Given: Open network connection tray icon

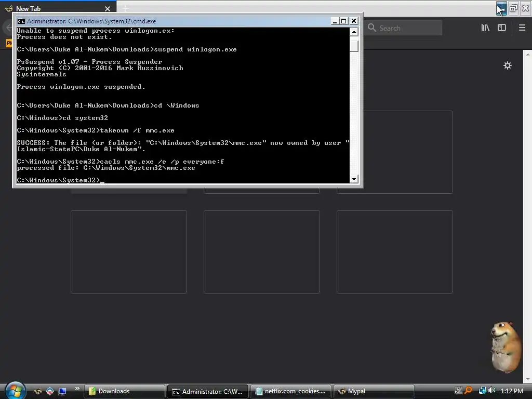Looking at the screenshot, I should click(x=482, y=391).
